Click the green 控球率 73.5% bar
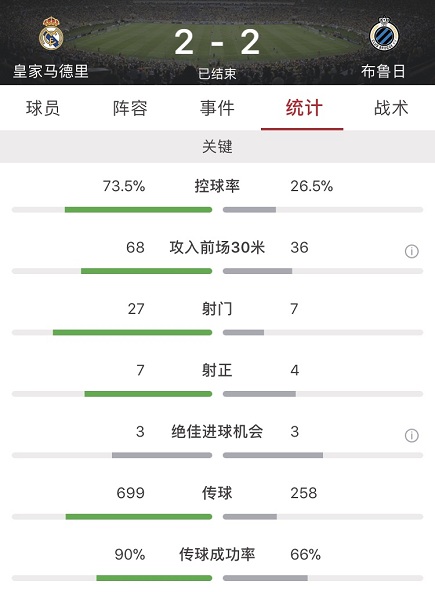 pos(138,210)
